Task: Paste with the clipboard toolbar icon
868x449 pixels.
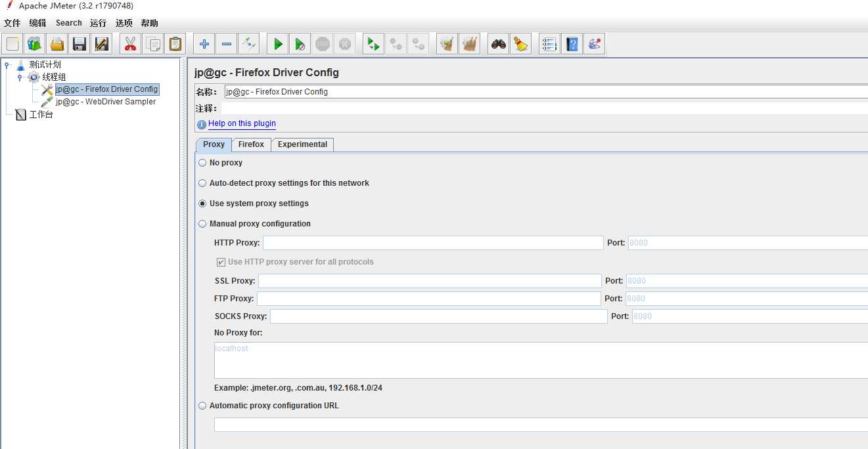Action: pyautogui.click(x=175, y=44)
